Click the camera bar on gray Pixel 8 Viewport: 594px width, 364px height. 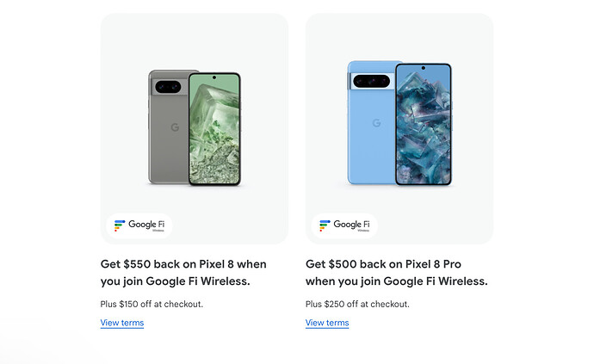[x=170, y=87]
